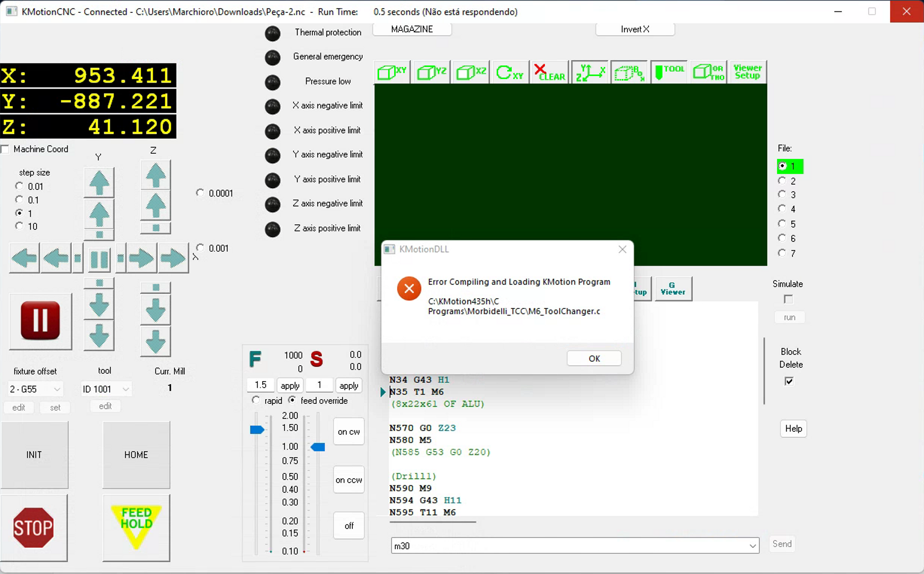The width and height of the screenshot is (924, 574).
Task: Click the XZ plane view icon
Action: (471, 72)
